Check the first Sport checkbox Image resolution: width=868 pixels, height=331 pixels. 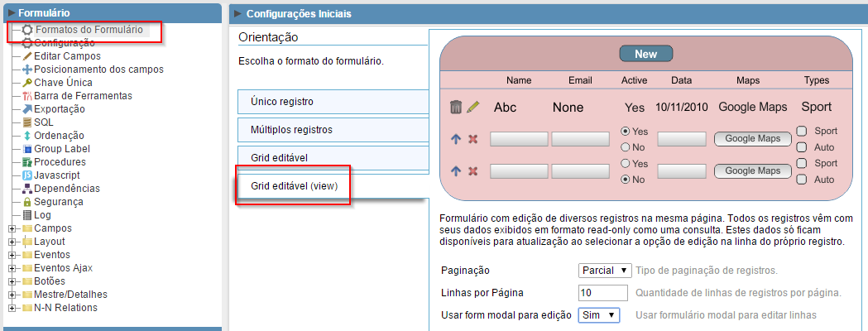(801, 131)
